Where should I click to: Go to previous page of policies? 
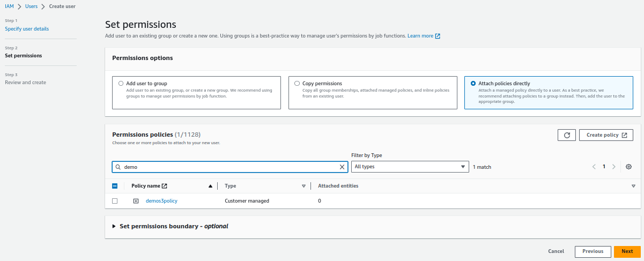click(594, 167)
